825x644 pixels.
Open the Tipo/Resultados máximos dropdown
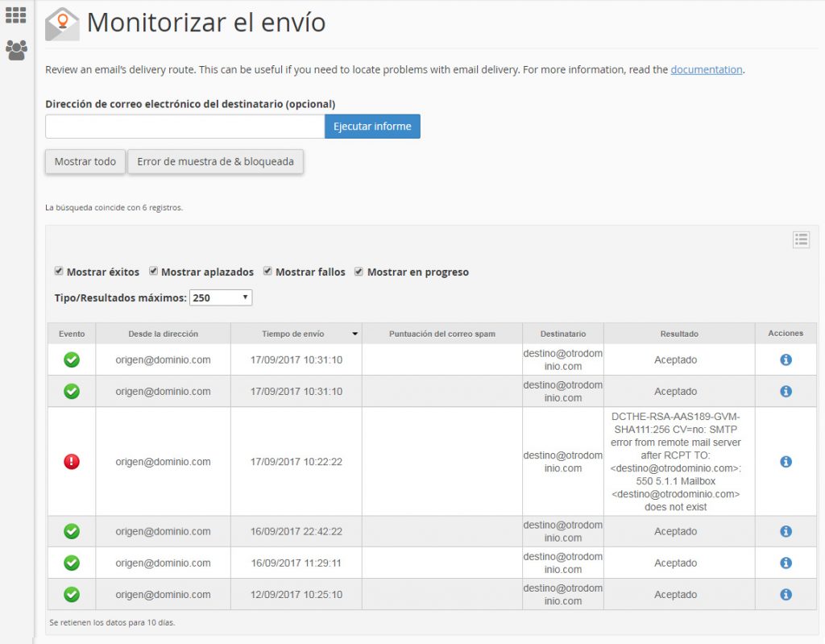221,297
